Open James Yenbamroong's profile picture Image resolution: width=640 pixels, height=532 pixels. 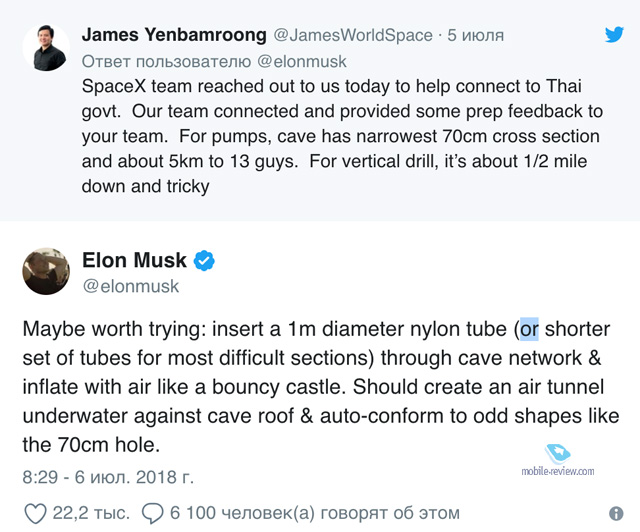tap(46, 48)
